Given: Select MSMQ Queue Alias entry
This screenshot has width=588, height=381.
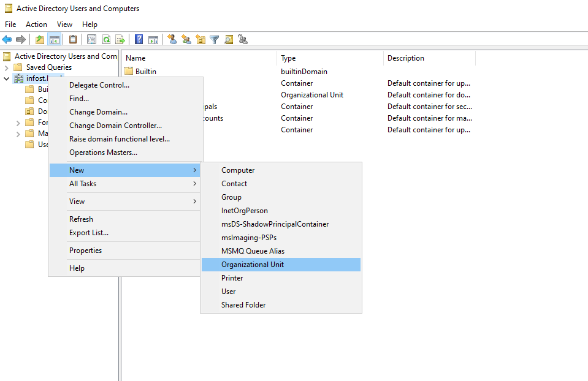Looking at the screenshot, I should coord(281,251).
